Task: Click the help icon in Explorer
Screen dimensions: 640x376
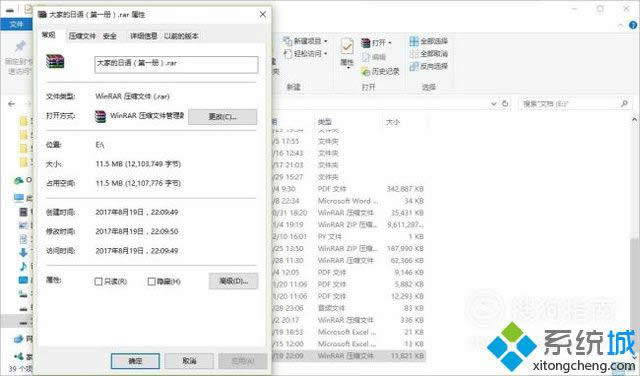Action: (x=633, y=25)
